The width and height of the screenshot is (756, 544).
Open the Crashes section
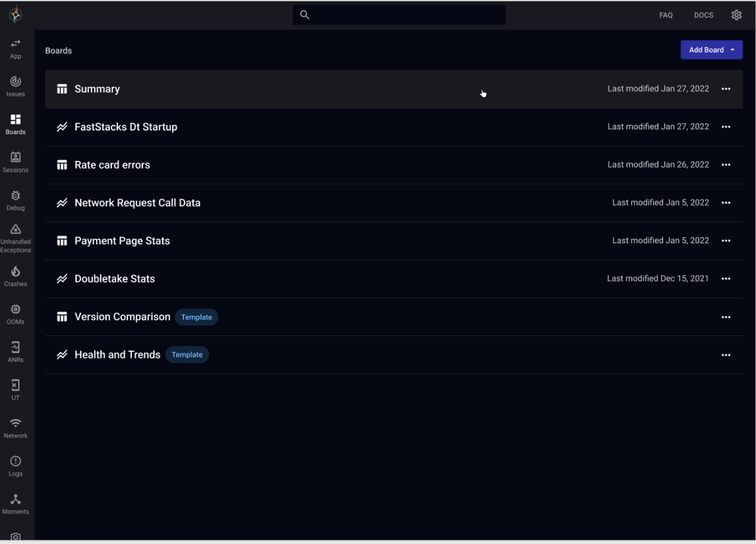(x=16, y=276)
